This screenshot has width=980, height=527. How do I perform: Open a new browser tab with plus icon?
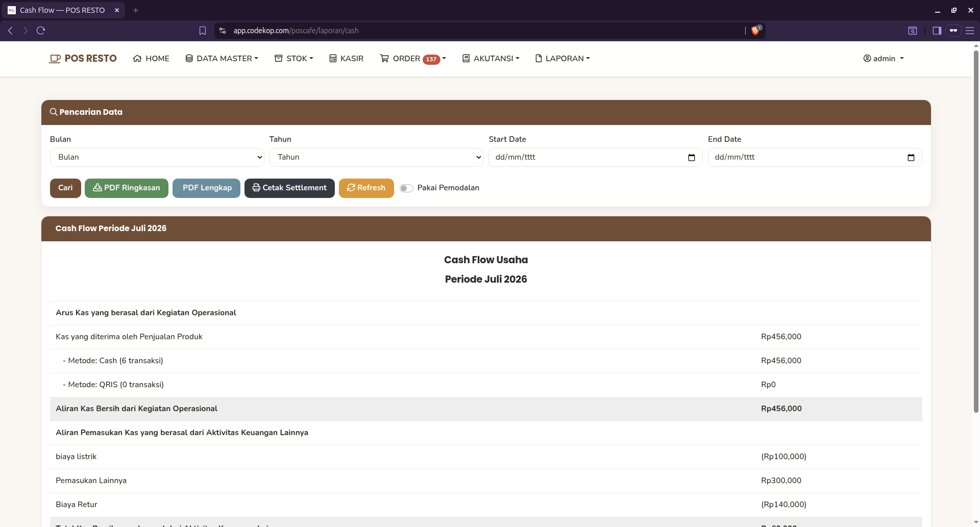pyautogui.click(x=136, y=10)
